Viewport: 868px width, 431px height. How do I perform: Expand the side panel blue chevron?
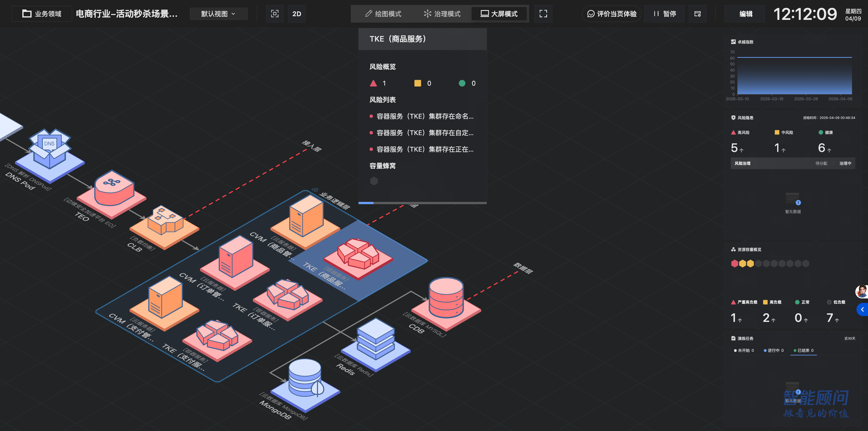[862, 309]
